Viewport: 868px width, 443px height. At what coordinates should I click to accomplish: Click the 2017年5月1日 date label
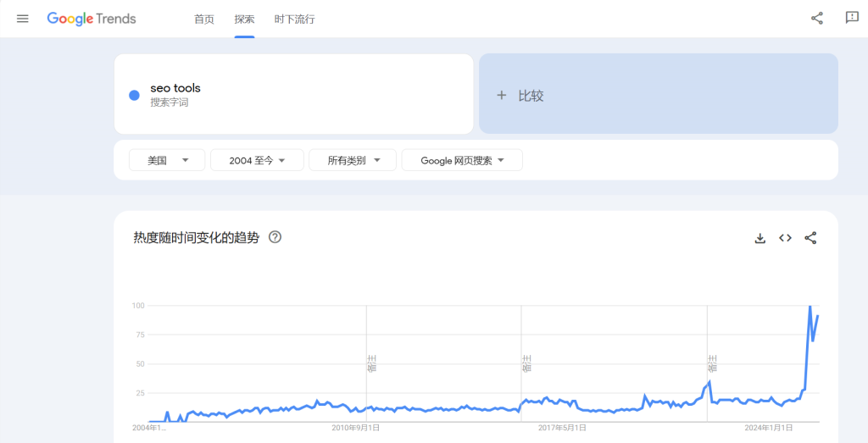tap(562, 428)
